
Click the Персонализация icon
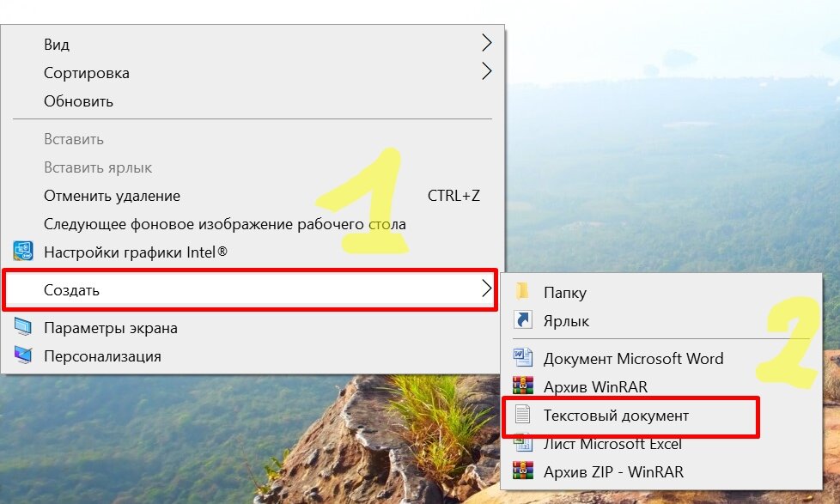[x=23, y=355]
